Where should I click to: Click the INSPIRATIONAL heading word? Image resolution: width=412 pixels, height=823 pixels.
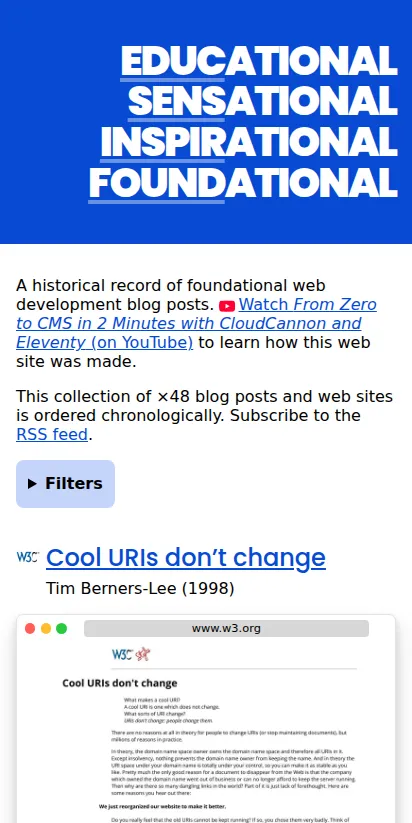pyautogui.click(x=249, y=142)
